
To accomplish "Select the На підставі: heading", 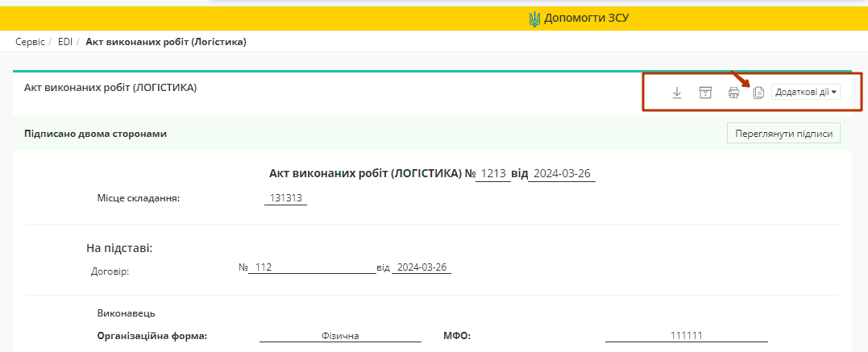I will (119, 248).
